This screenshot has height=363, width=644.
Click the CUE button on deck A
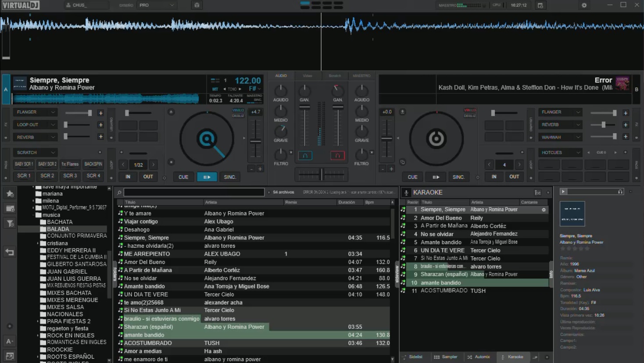(x=183, y=177)
